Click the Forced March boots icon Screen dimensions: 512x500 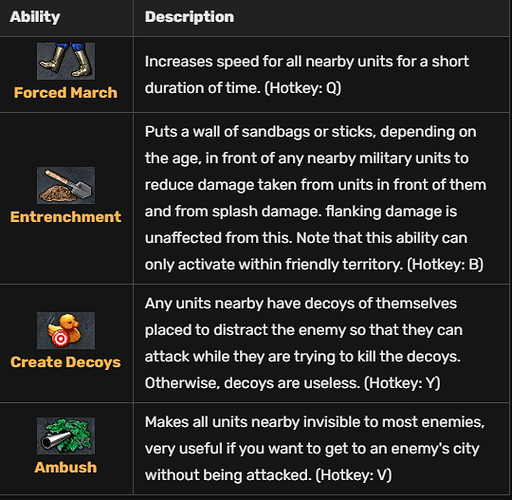click(x=66, y=61)
